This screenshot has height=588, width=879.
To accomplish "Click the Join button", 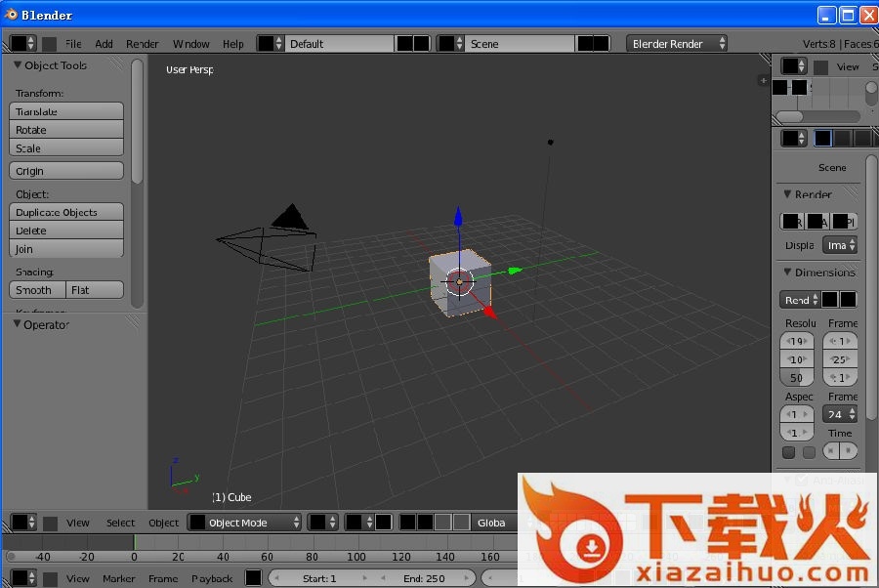I will pos(66,249).
